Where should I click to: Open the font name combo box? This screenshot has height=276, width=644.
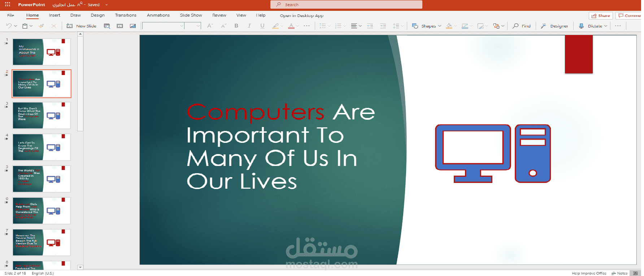click(x=164, y=26)
